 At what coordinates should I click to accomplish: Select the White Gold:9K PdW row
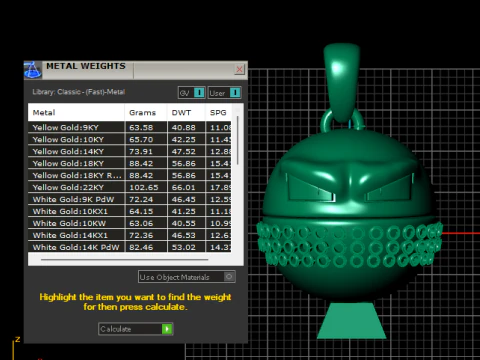[x=130, y=199]
